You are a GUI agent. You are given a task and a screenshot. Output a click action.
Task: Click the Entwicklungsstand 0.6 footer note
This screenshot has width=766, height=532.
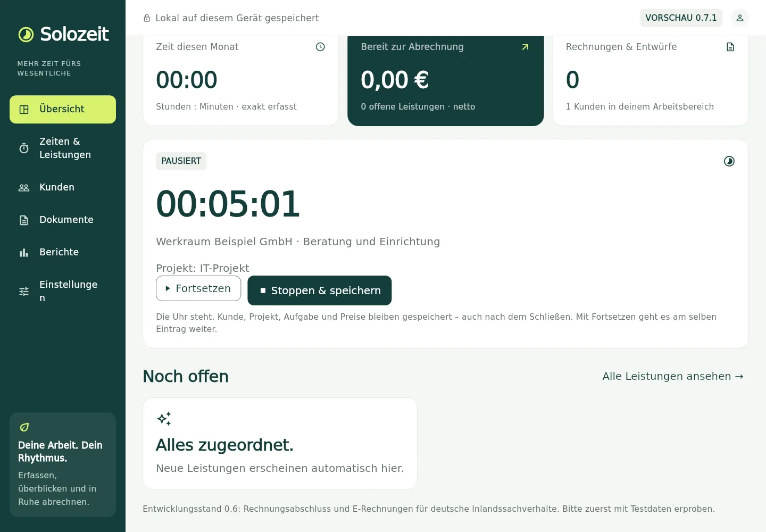pyautogui.click(x=429, y=509)
